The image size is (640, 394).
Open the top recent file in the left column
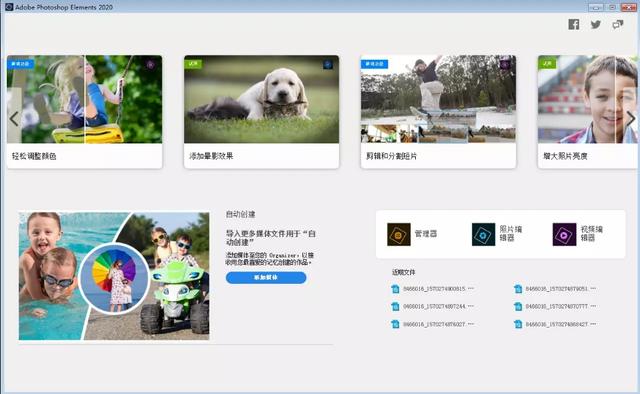(x=433, y=289)
